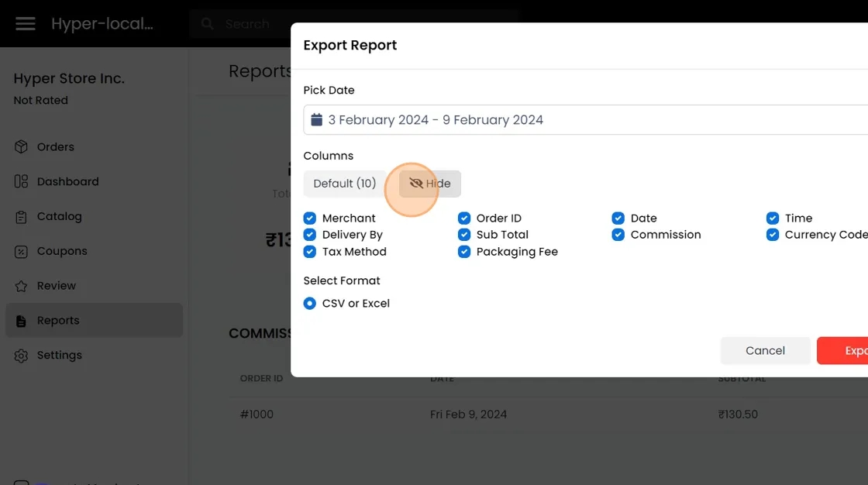Disable the Packaging Fee column checkbox
The width and height of the screenshot is (868, 485).
pyautogui.click(x=464, y=252)
